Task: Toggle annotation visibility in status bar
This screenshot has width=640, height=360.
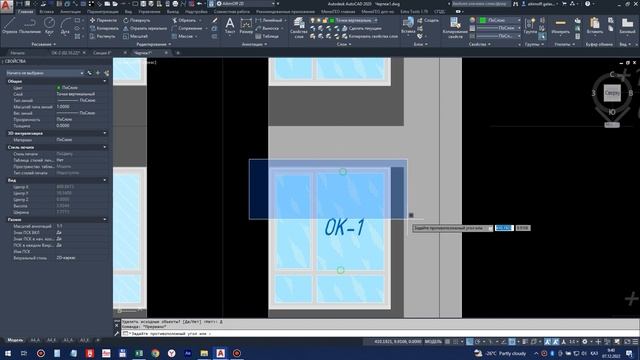Action: click(x=548, y=342)
